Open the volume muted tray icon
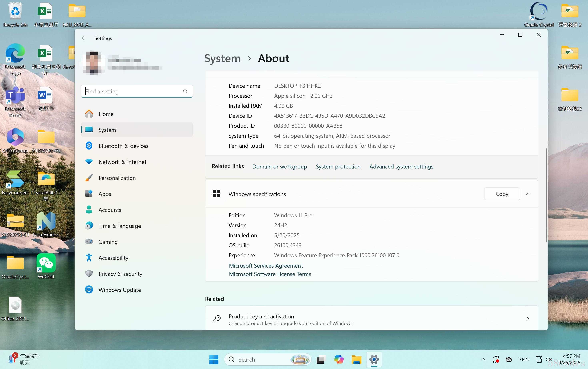 tap(548, 359)
